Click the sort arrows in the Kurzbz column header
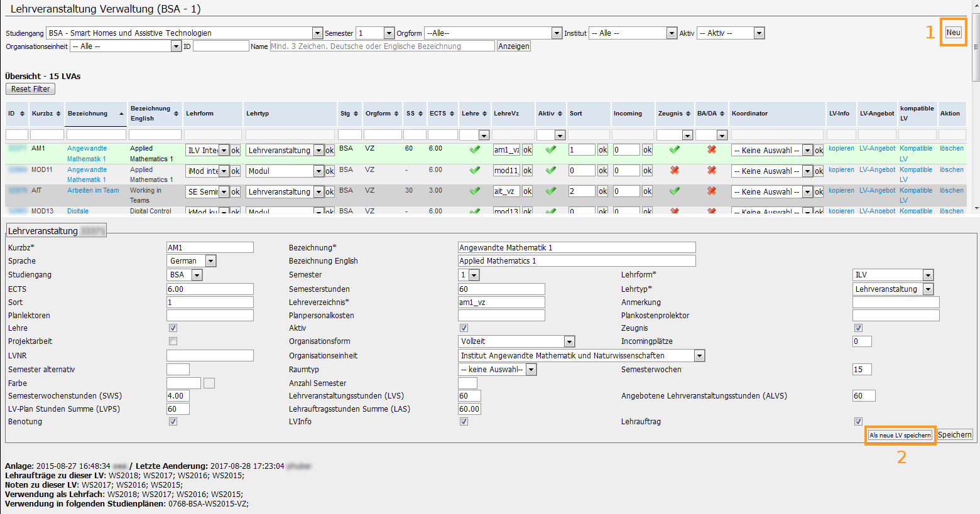The image size is (980, 514). (58, 114)
